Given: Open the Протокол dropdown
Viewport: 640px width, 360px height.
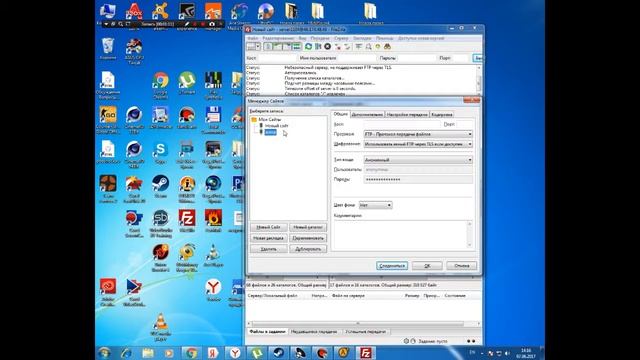Looking at the screenshot, I should coord(418,134).
